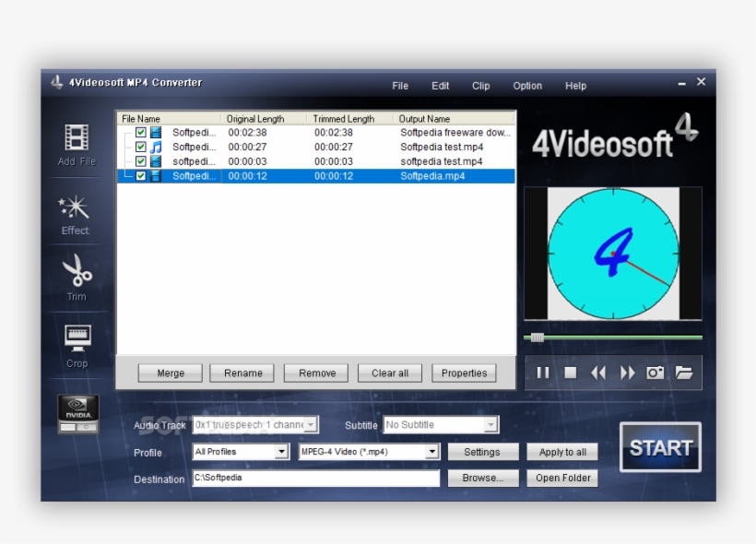The width and height of the screenshot is (756, 544).
Task: Minimize the converter window
Action: [681, 83]
